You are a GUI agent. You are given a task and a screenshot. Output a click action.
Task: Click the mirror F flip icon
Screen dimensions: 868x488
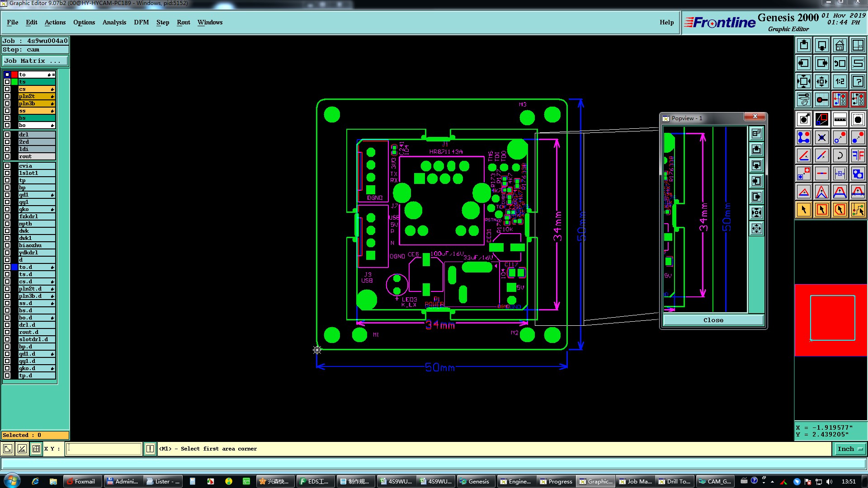click(858, 155)
